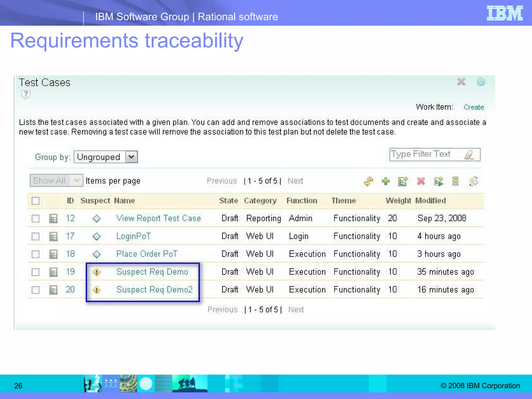This screenshot has height=399, width=532.
Task: Sort table by the Category column header
Action: (260, 201)
